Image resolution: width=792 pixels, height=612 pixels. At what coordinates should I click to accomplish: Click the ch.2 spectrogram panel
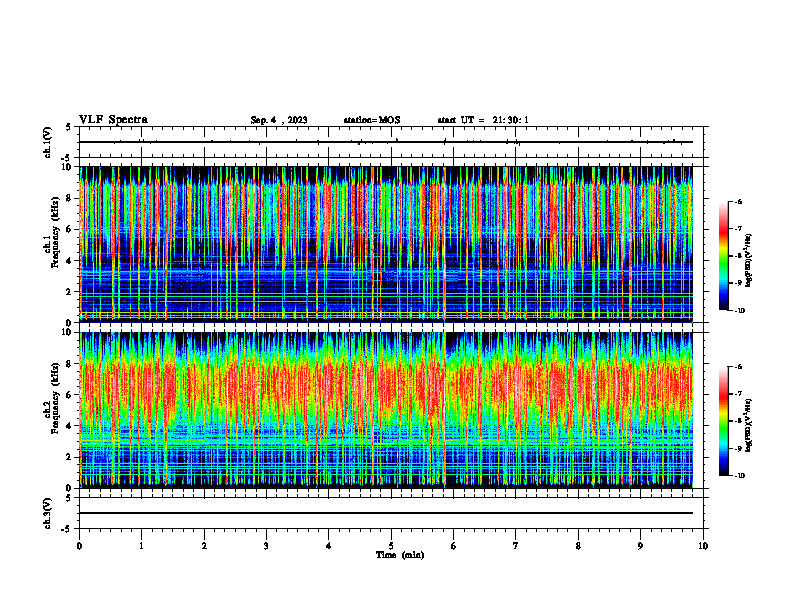coord(386,410)
